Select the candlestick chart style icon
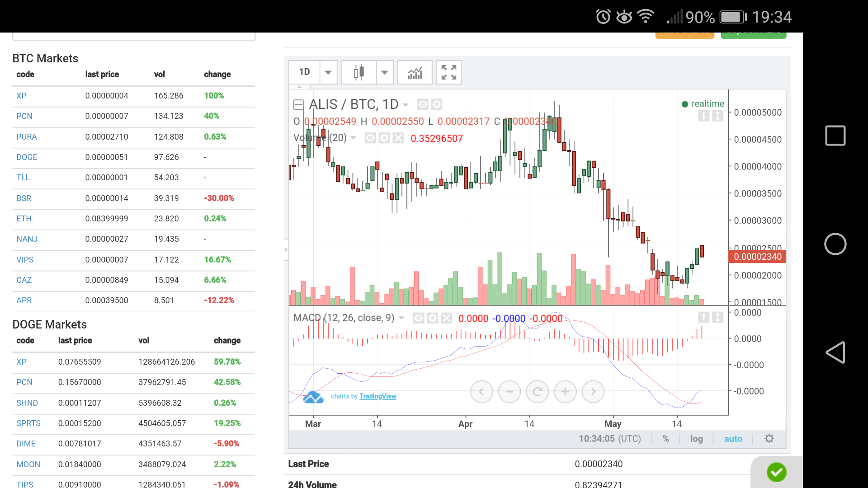Viewport: 868px width, 488px height. pos(359,72)
